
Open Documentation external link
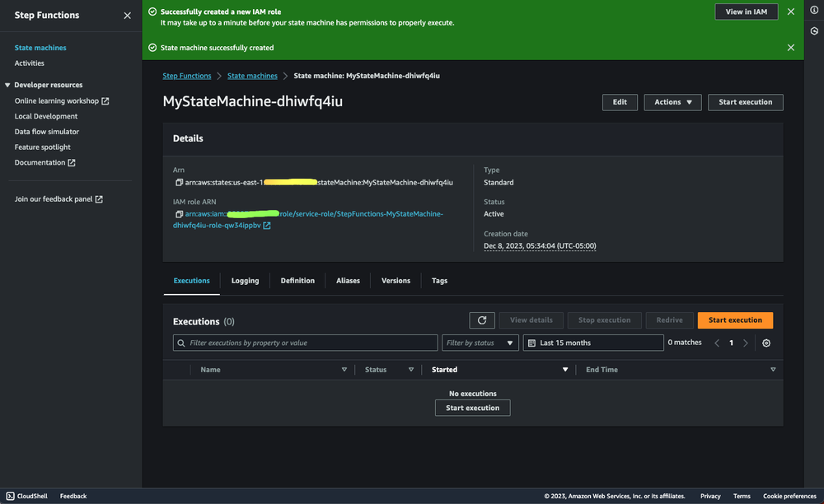click(44, 163)
